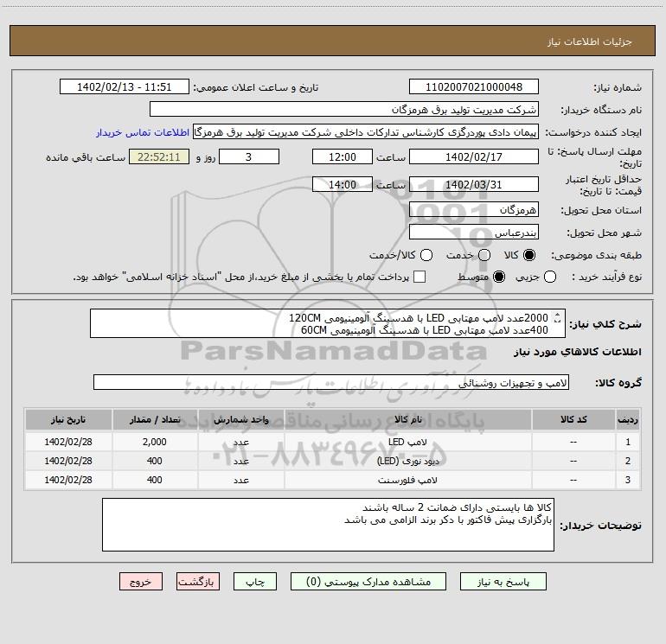Screen dimensions: 666x644
Task: Tick the Islamic treasury payment checkbox
Action: (x=419, y=277)
